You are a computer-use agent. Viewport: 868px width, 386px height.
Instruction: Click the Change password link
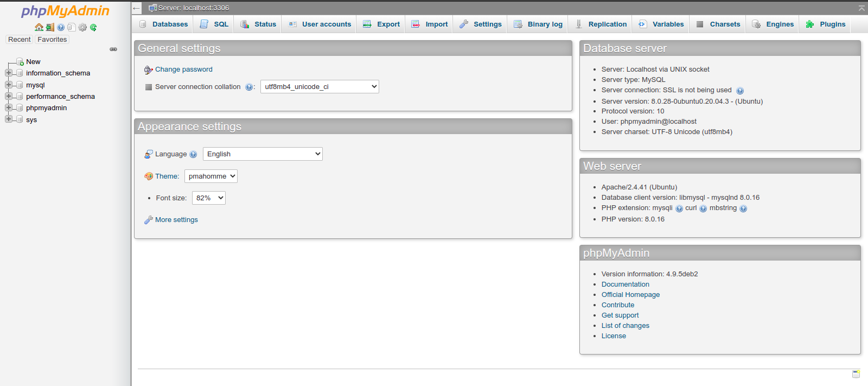[184, 69]
